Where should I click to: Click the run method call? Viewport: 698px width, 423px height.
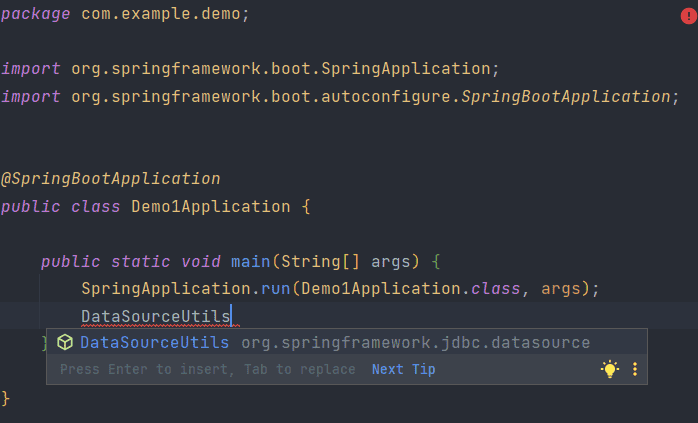click(276, 289)
